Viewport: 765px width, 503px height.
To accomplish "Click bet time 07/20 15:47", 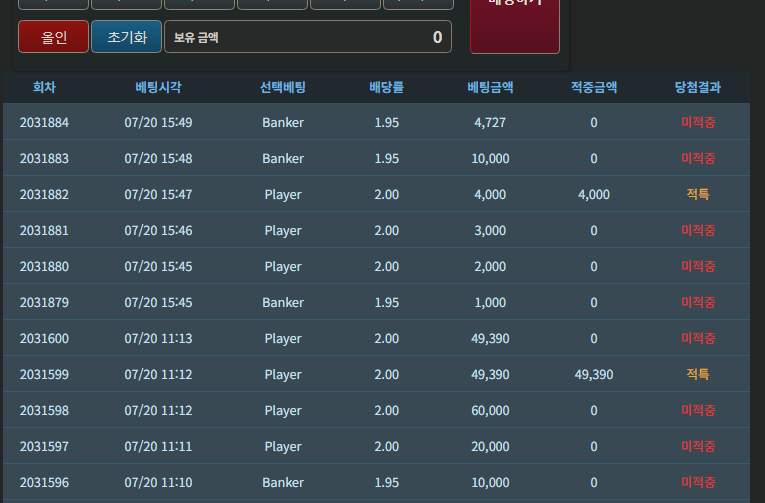I will (158, 195).
